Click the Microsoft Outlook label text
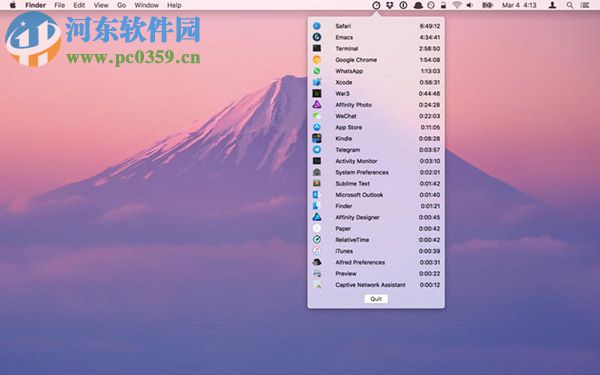Image resolution: width=600 pixels, height=375 pixels. click(359, 195)
